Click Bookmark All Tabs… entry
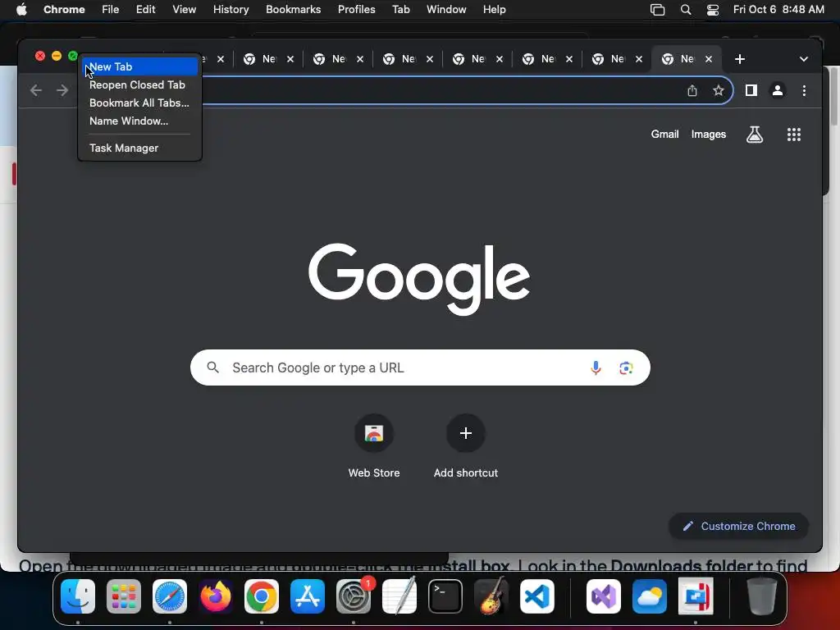 pyautogui.click(x=139, y=103)
